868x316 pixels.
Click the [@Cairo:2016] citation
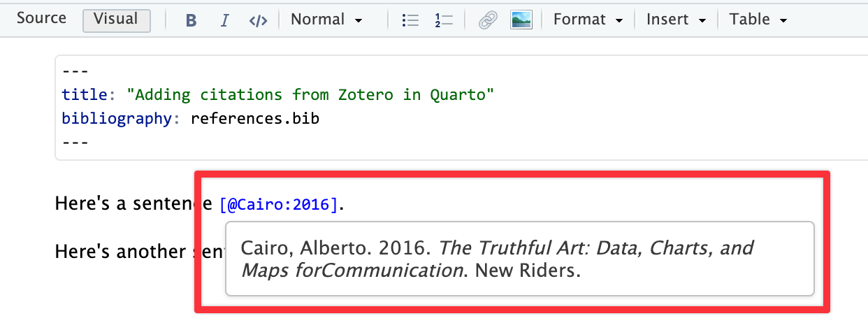coord(279,205)
